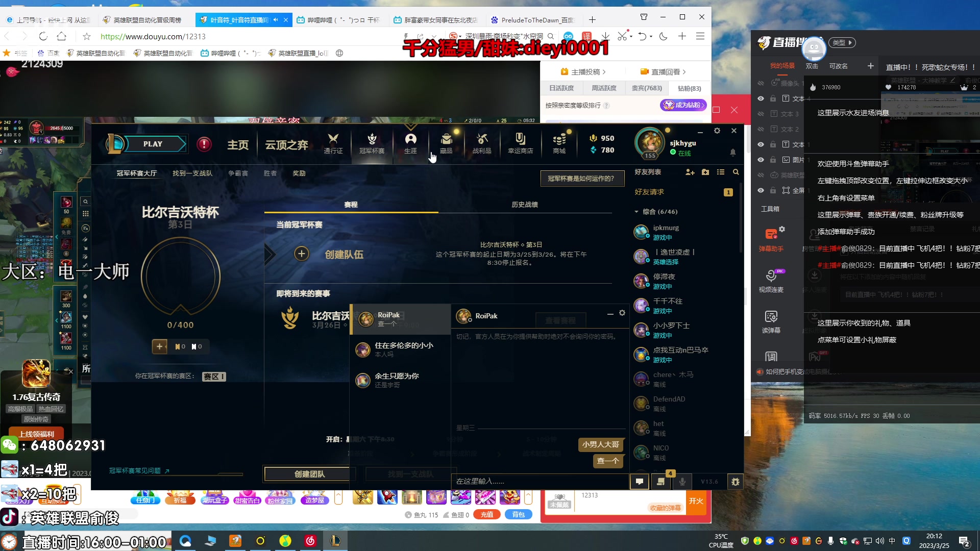Search the friends list
Image resolution: width=980 pixels, height=551 pixels.
[x=736, y=172]
